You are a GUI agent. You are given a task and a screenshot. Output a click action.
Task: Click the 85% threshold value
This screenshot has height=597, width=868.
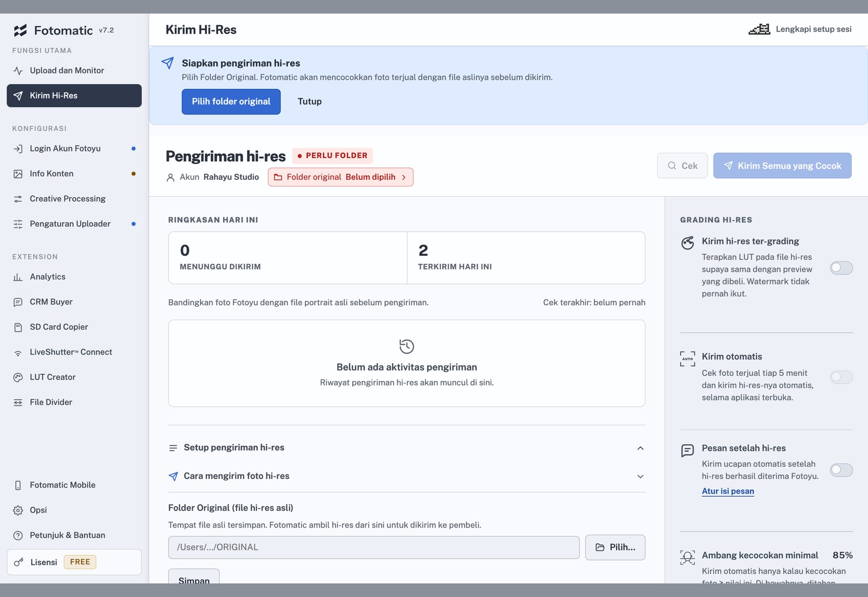tap(842, 555)
